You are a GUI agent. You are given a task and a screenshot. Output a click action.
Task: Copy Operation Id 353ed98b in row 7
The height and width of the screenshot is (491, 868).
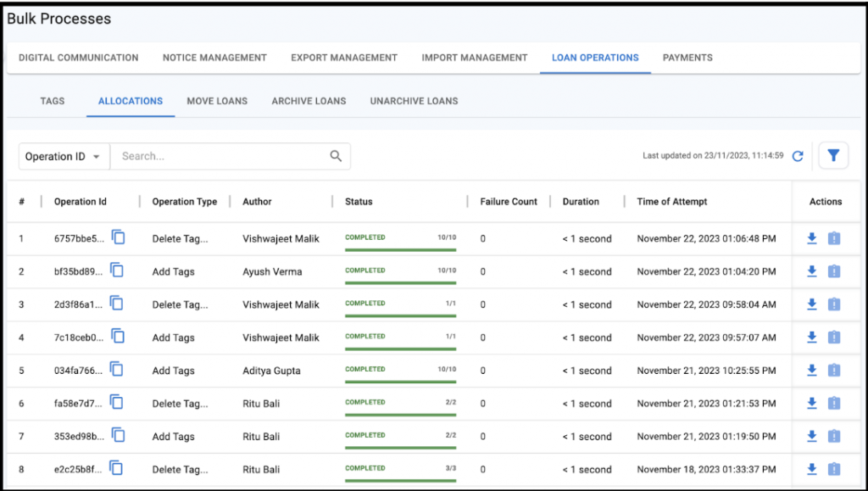pos(118,436)
